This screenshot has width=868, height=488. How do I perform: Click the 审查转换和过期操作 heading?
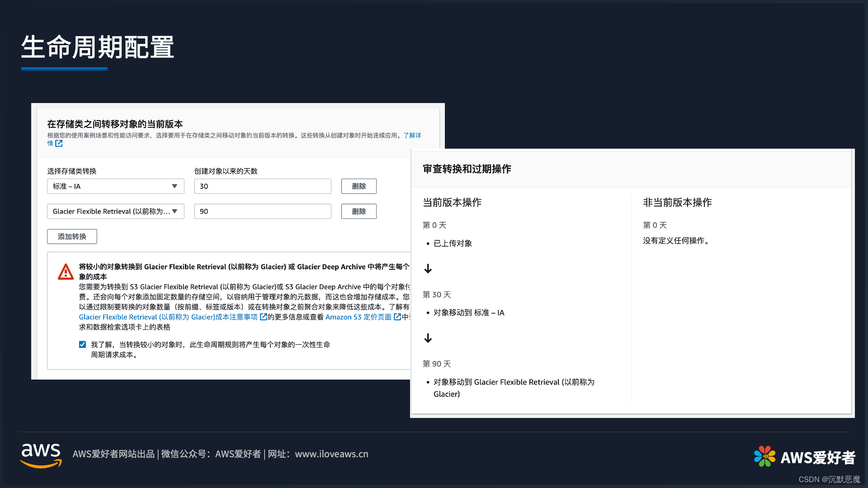[x=467, y=169]
